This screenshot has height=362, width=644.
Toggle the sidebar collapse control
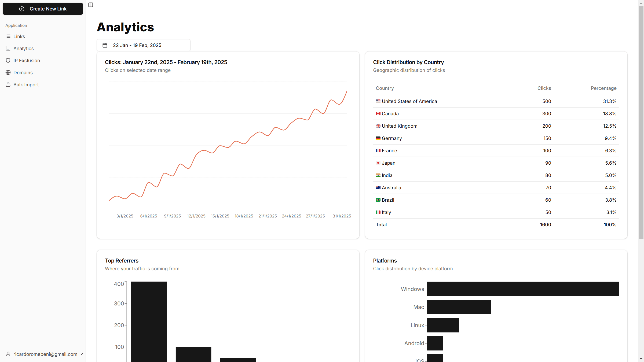coord(91,5)
